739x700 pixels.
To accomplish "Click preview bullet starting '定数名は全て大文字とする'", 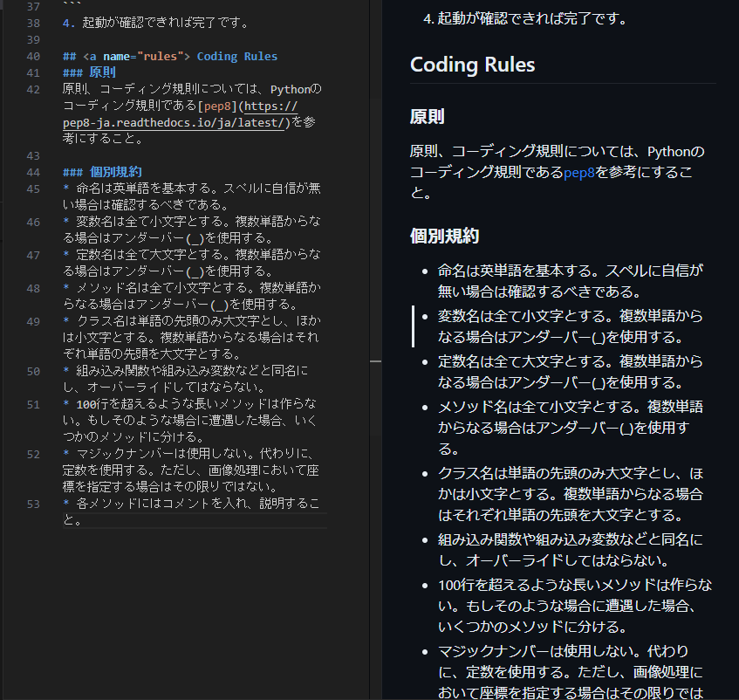I will point(571,372).
